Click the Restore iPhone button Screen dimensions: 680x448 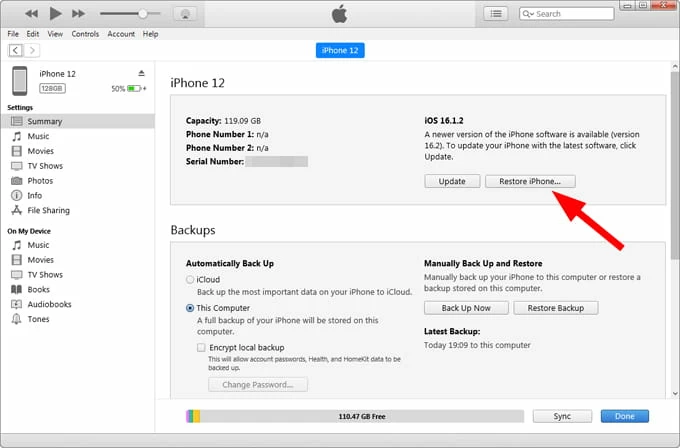(x=530, y=181)
